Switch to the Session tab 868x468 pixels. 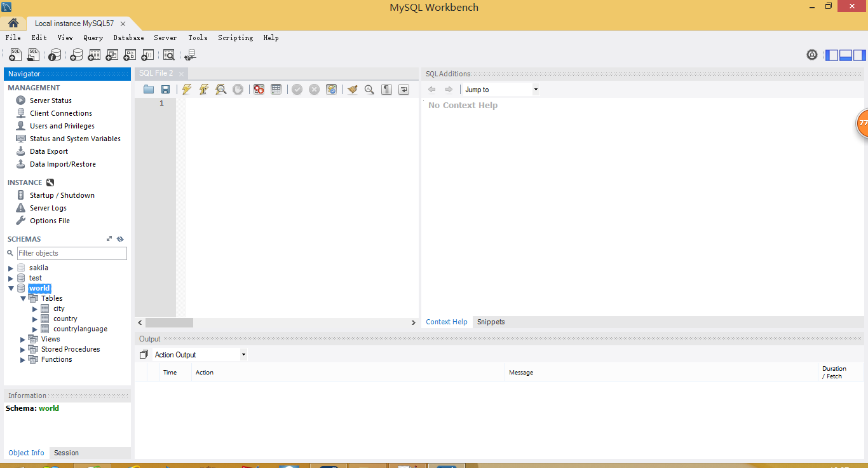pos(66,453)
